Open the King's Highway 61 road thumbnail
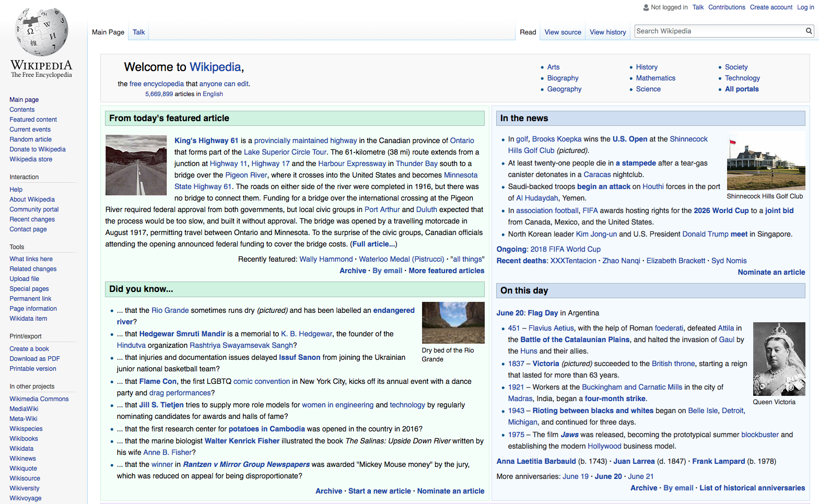 coord(136,165)
